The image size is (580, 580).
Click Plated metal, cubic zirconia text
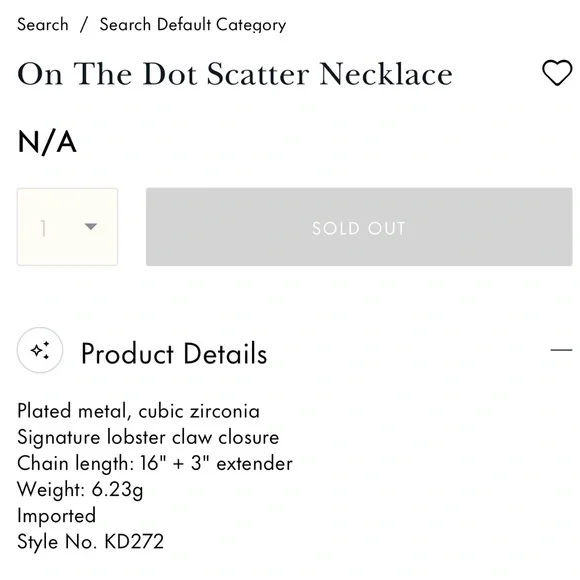[x=138, y=411]
